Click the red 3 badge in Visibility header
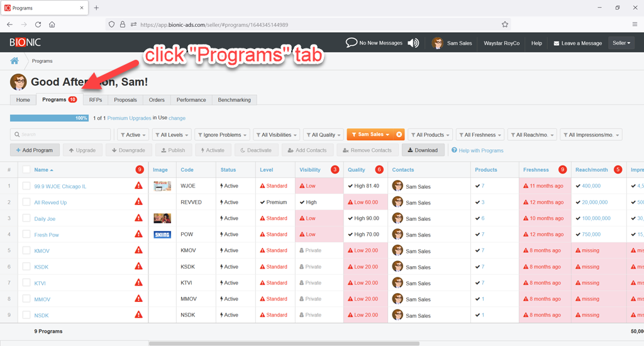 [335, 170]
